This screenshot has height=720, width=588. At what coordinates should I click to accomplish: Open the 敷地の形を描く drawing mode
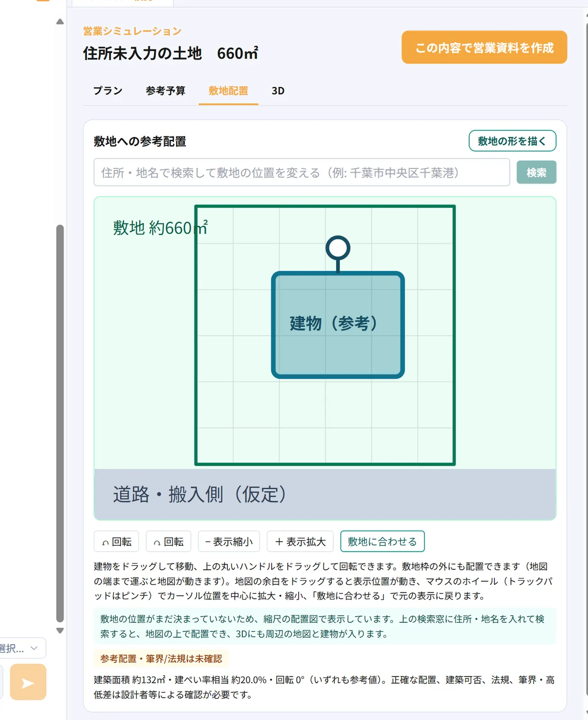(x=512, y=141)
